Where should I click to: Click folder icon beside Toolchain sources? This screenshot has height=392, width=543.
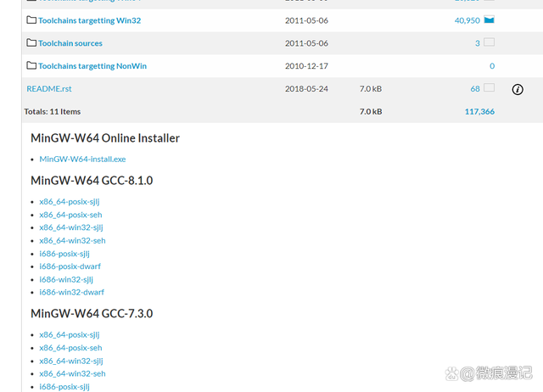tap(31, 42)
